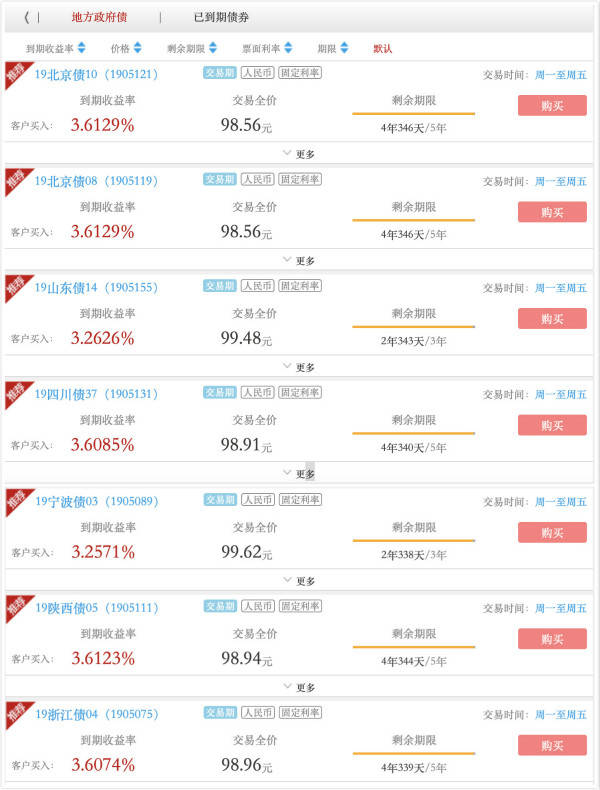Sort by 剩余期限 arrows icon
This screenshot has height=790, width=600.
[x=213, y=48]
